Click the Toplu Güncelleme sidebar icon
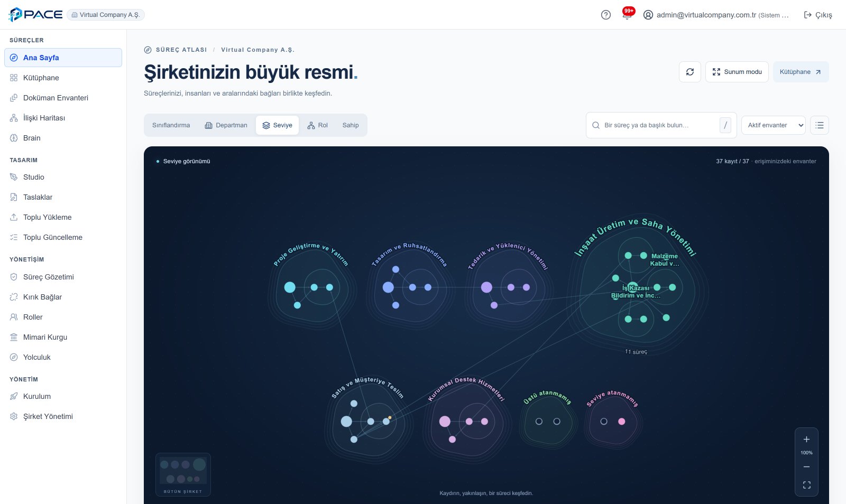The height and width of the screenshot is (504, 846). click(x=14, y=237)
